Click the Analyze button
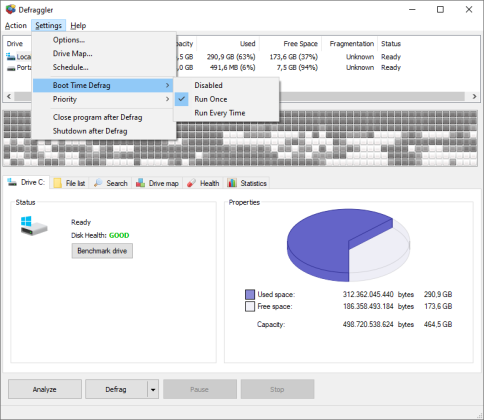 coord(45,389)
